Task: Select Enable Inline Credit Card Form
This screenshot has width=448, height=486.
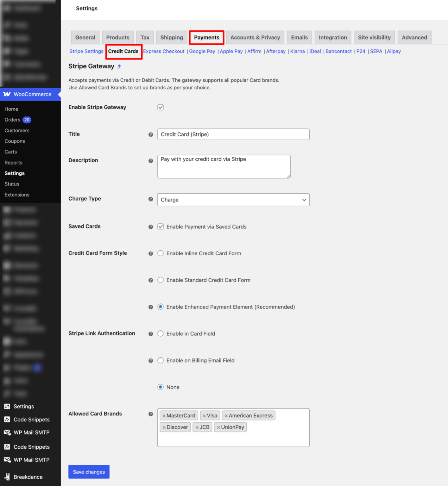Action: [x=161, y=253]
